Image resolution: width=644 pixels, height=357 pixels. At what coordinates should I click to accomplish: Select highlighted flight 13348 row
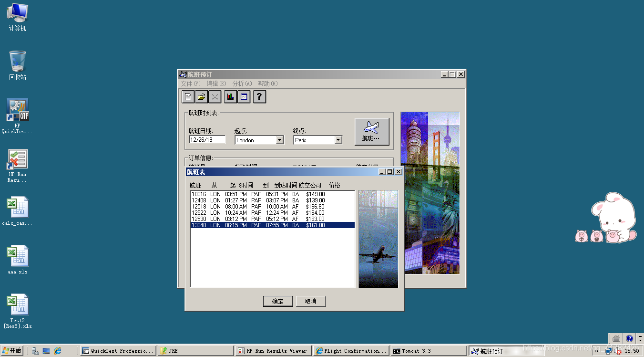click(272, 225)
